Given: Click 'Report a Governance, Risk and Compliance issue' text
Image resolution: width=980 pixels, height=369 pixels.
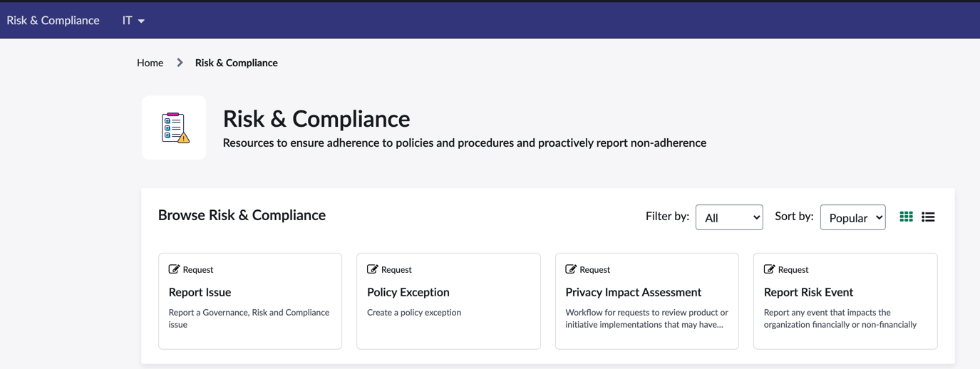Looking at the screenshot, I should pos(249,318).
